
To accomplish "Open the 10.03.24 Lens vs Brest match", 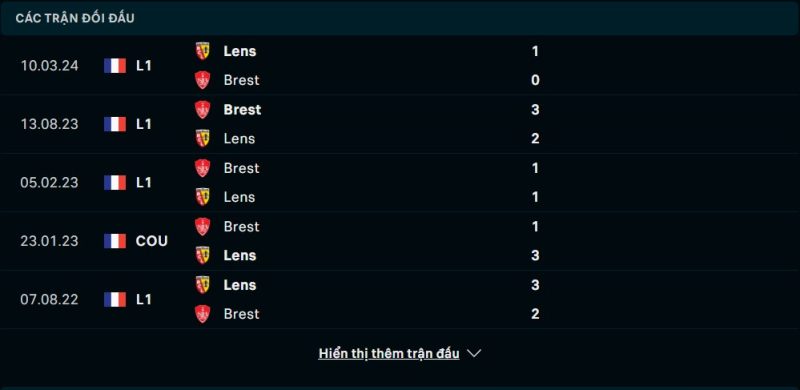I will [x=400, y=65].
